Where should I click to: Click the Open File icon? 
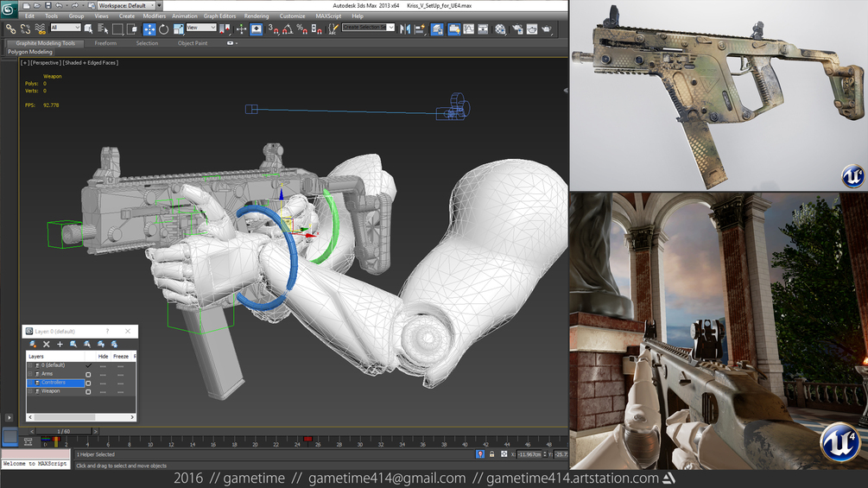coord(37,5)
